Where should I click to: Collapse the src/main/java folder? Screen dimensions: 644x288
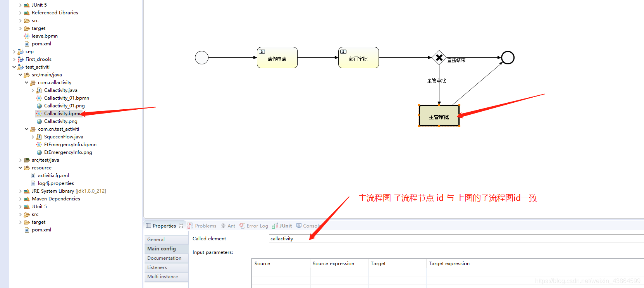[x=21, y=75]
